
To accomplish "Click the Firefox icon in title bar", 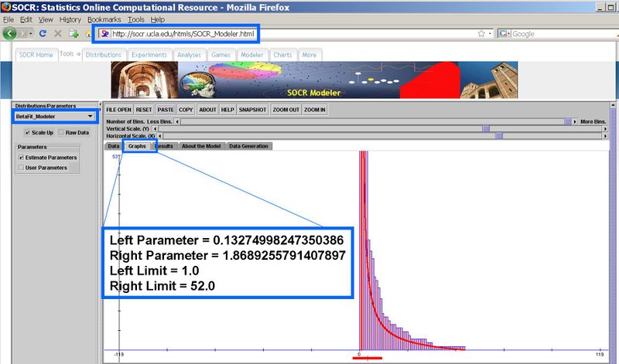I will [6, 7].
